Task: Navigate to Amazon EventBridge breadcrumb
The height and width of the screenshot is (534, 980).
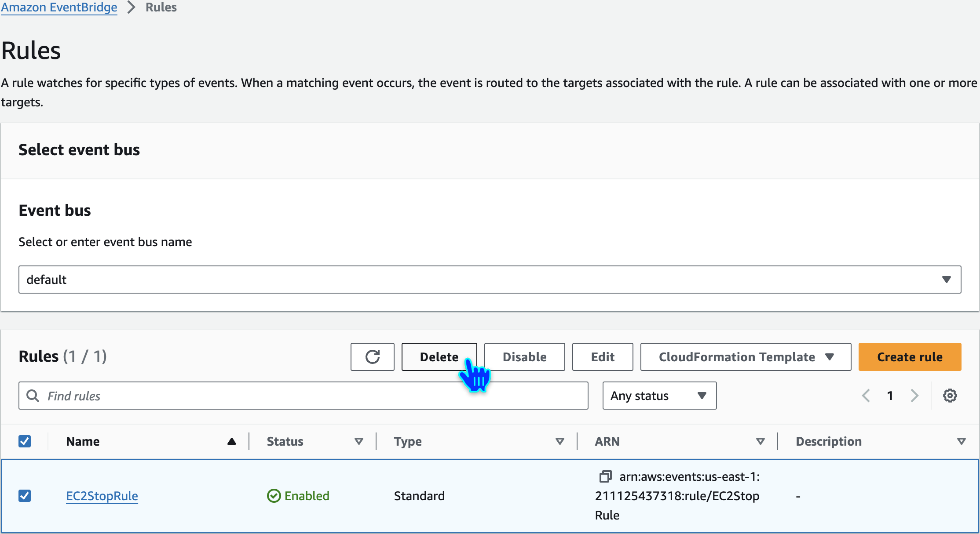Action: [x=59, y=7]
